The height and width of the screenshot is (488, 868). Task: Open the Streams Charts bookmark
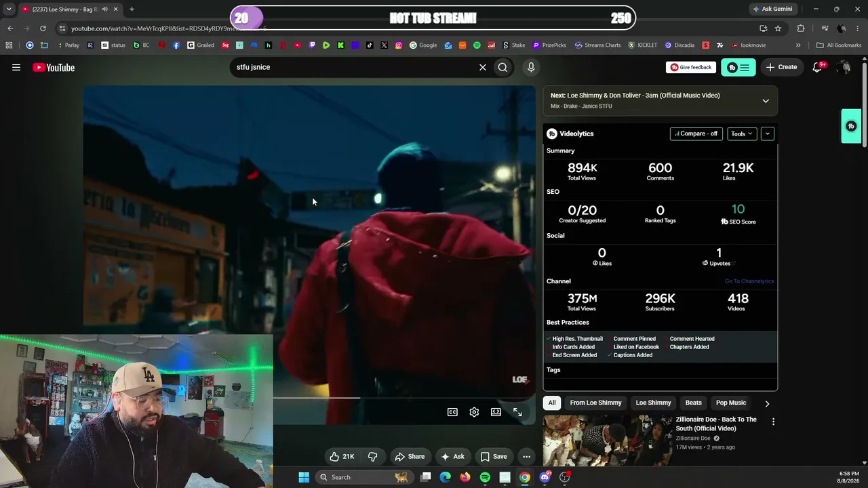[x=597, y=45]
